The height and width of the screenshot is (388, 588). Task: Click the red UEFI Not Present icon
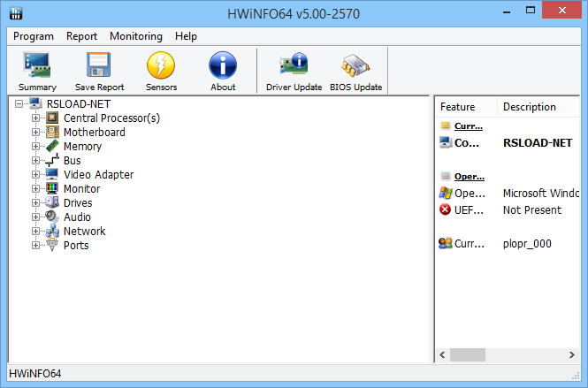pos(445,209)
